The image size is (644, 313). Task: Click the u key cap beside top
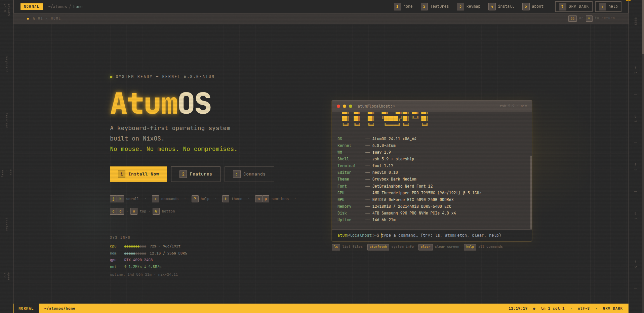[134, 211]
